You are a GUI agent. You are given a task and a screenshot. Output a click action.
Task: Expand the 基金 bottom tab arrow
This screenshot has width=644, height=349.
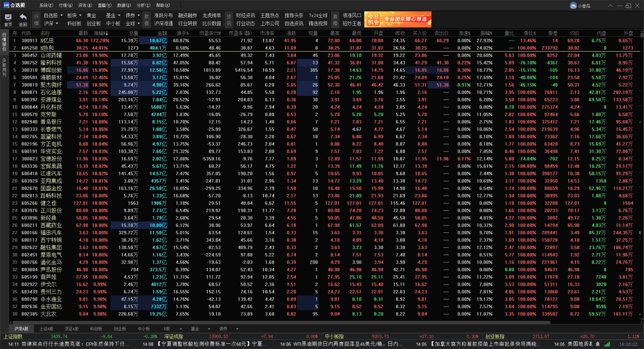click(x=209, y=328)
